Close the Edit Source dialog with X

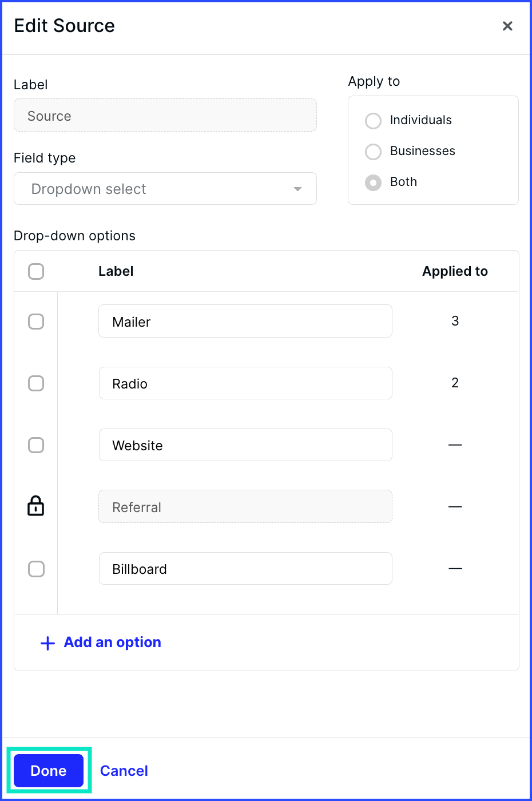507,26
